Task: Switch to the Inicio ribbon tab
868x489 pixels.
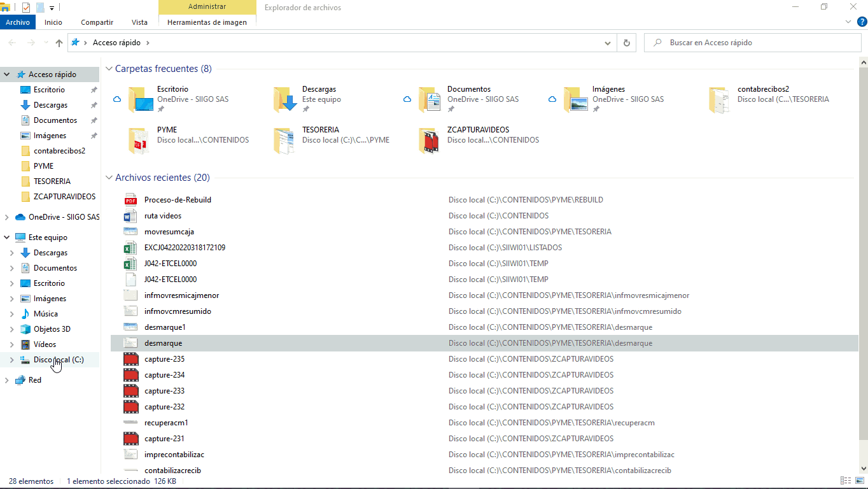Action: pyautogui.click(x=53, y=22)
